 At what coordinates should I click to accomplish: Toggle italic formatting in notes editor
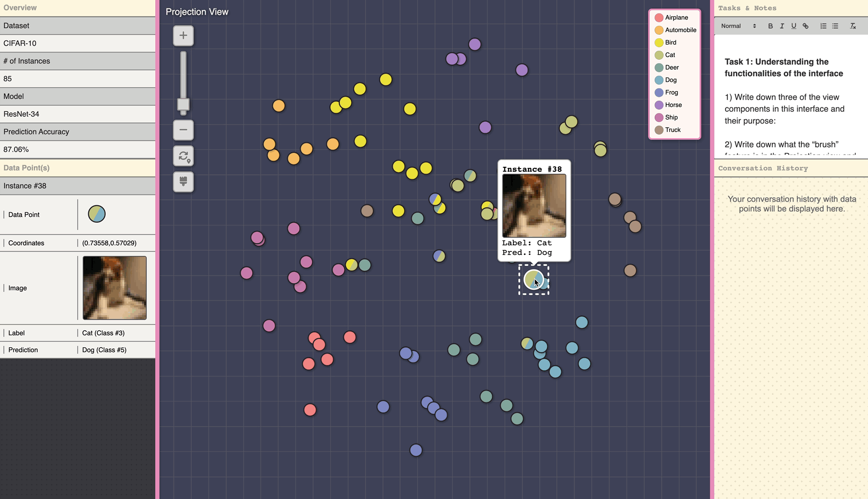(782, 26)
